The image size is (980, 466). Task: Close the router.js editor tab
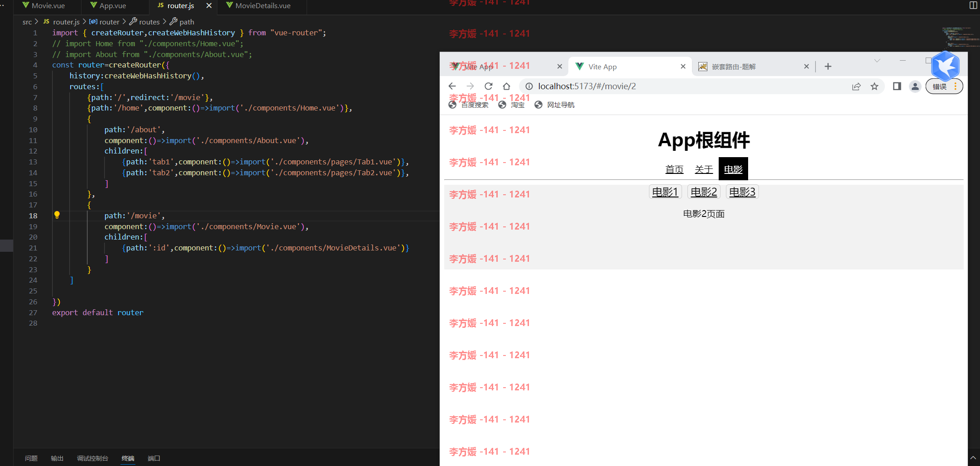pyautogui.click(x=209, y=5)
